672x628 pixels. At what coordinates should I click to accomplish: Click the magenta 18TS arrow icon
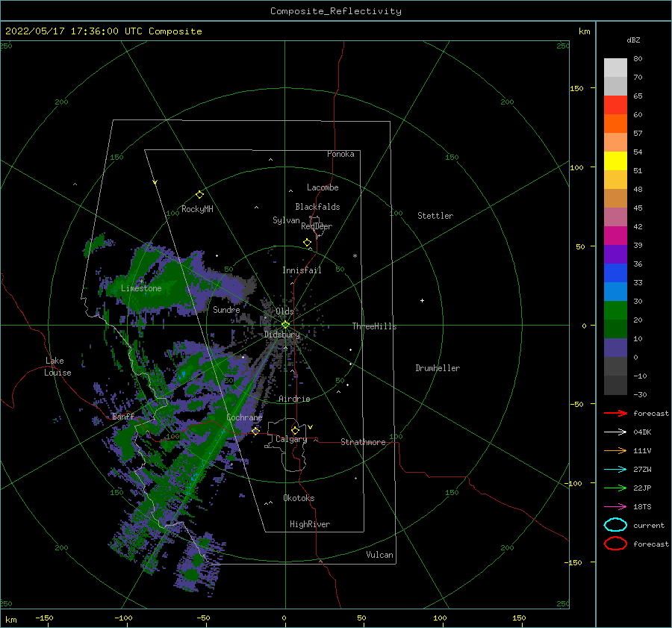615,507
